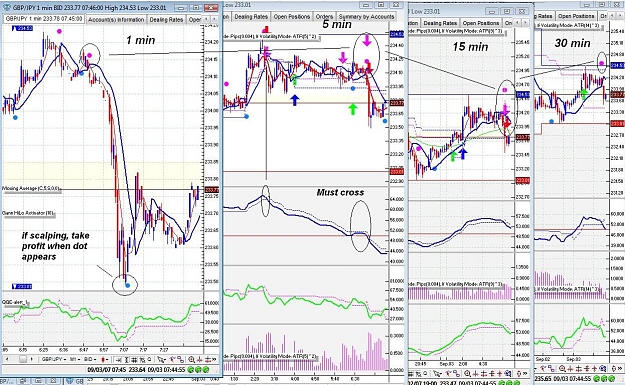Viewport: 625px width, 385px height.
Task: Click chart scrollbar right arrow in 1 min window
Action: point(31,359)
